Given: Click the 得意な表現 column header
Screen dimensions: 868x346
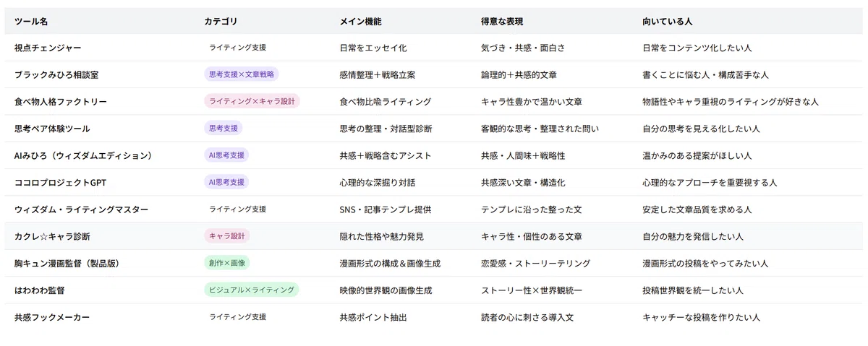Looking at the screenshot, I should tap(503, 22).
